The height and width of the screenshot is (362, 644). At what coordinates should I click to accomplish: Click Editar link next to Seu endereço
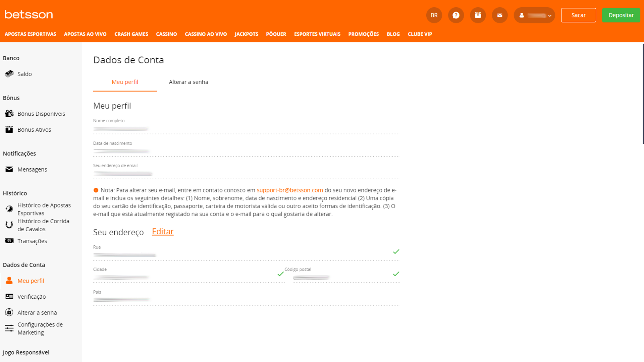click(163, 232)
